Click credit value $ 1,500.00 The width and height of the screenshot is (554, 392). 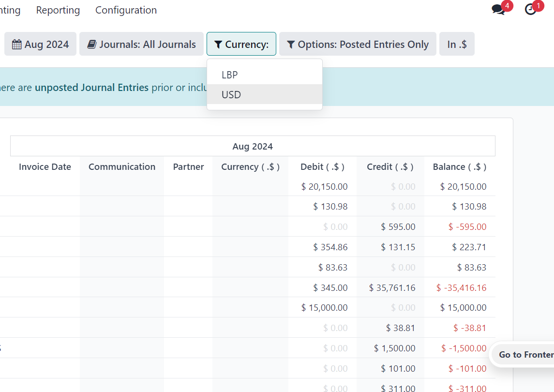point(395,348)
